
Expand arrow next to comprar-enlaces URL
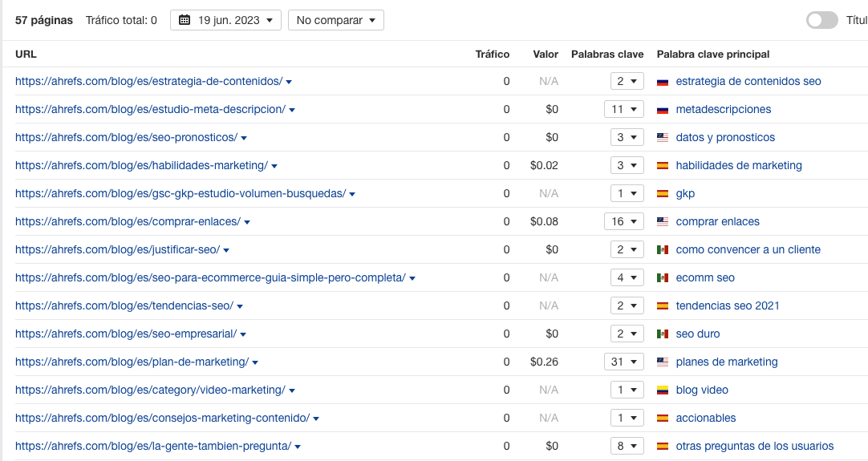(x=247, y=222)
